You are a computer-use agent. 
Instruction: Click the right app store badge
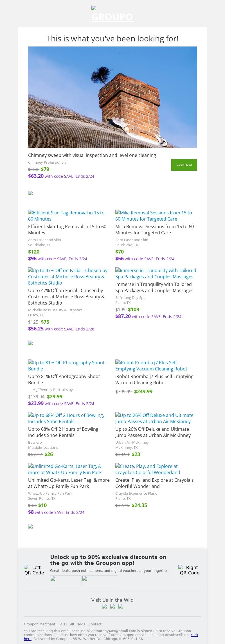(100, 581)
